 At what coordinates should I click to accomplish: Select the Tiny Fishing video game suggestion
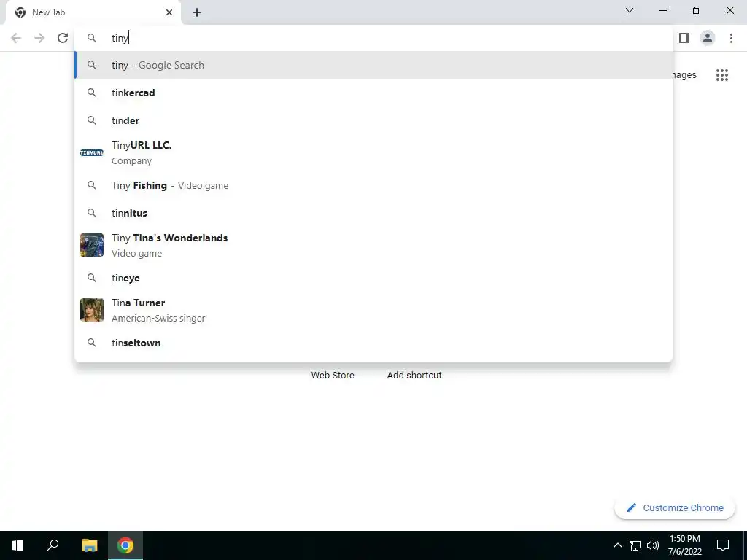click(x=373, y=185)
